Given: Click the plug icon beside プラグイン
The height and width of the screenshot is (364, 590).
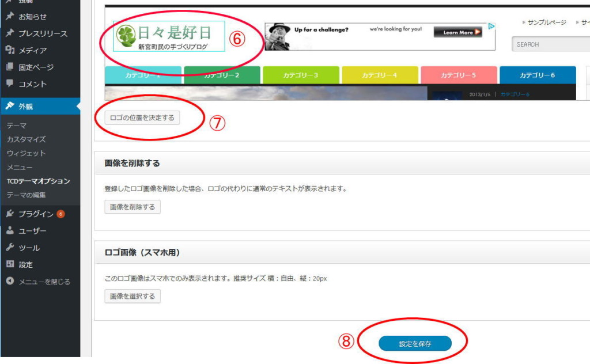Looking at the screenshot, I should tap(10, 214).
